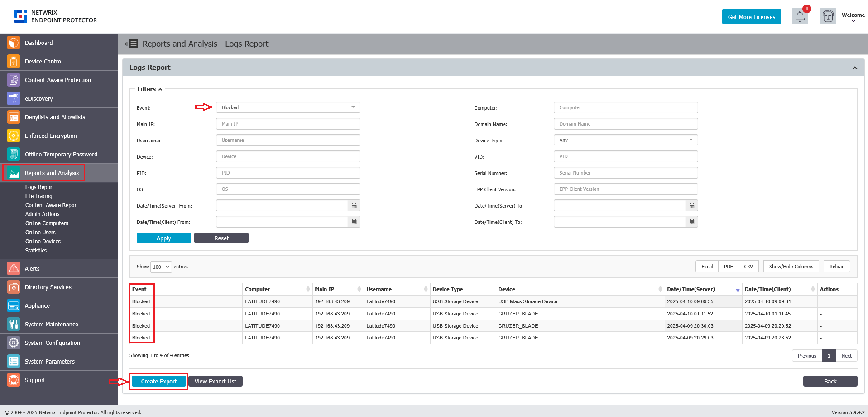The image size is (868, 417).
Task: Open the System Maintenance section
Action: (51, 324)
